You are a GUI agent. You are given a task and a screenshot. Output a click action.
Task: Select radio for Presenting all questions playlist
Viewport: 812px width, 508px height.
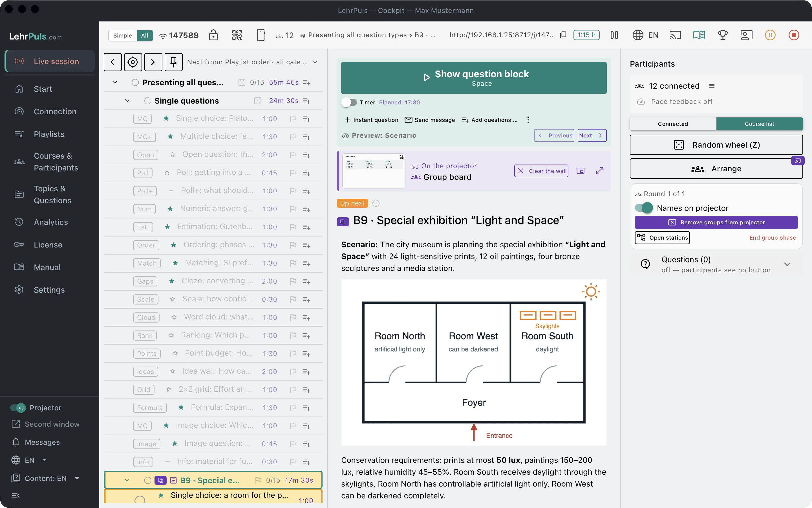pos(135,83)
